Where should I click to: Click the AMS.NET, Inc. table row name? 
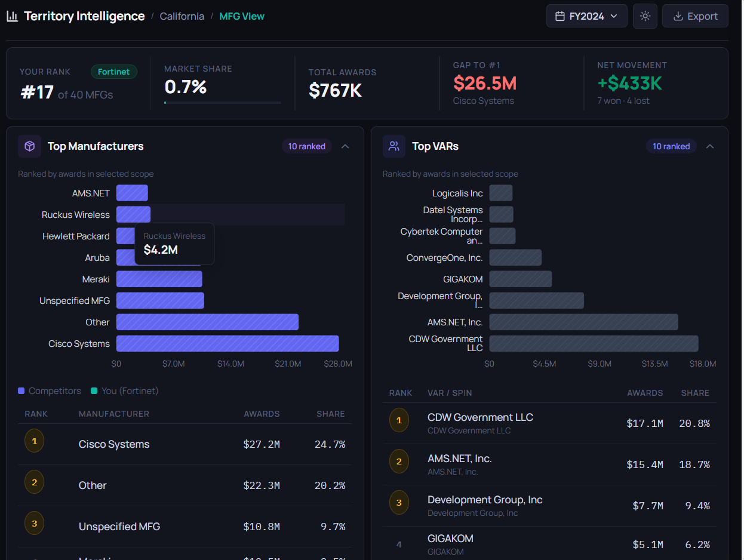[460, 459]
